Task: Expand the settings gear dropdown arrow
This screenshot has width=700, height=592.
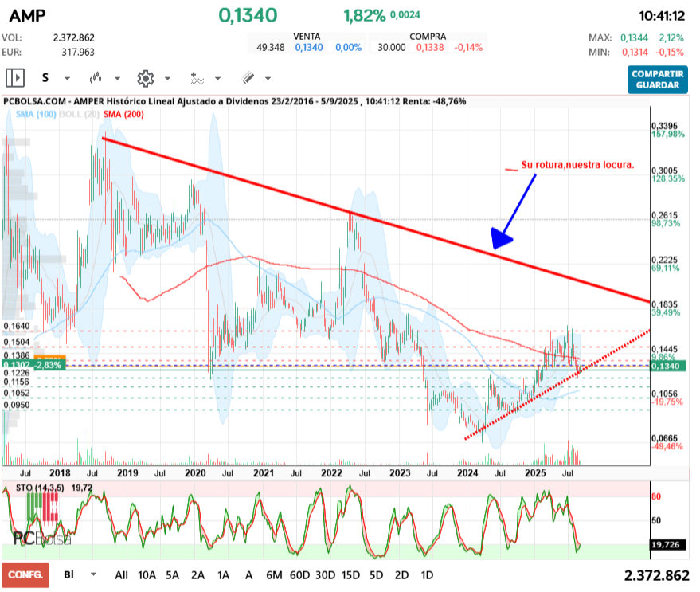Action: coord(168,79)
